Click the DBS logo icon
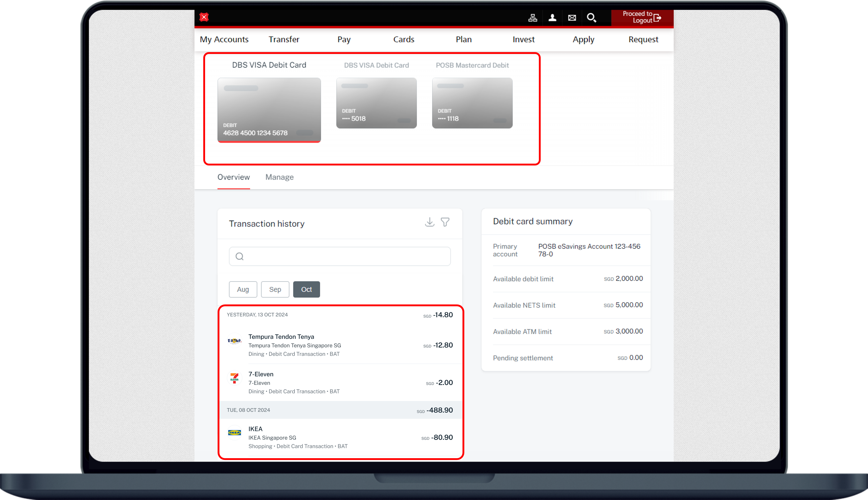The width and height of the screenshot is (868, 500). (x=204, y=17)
